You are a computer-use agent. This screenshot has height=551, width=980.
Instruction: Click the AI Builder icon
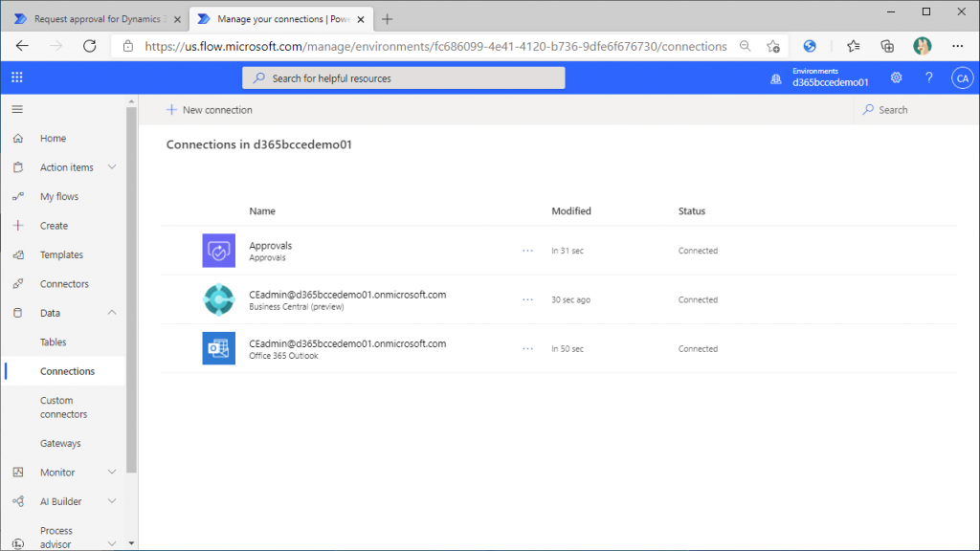pos(18,501)
